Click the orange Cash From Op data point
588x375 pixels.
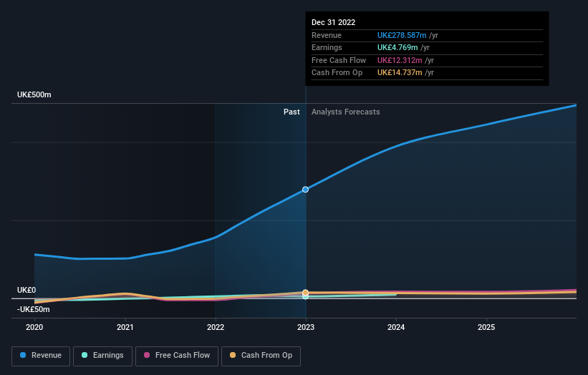tap(306, 292)
